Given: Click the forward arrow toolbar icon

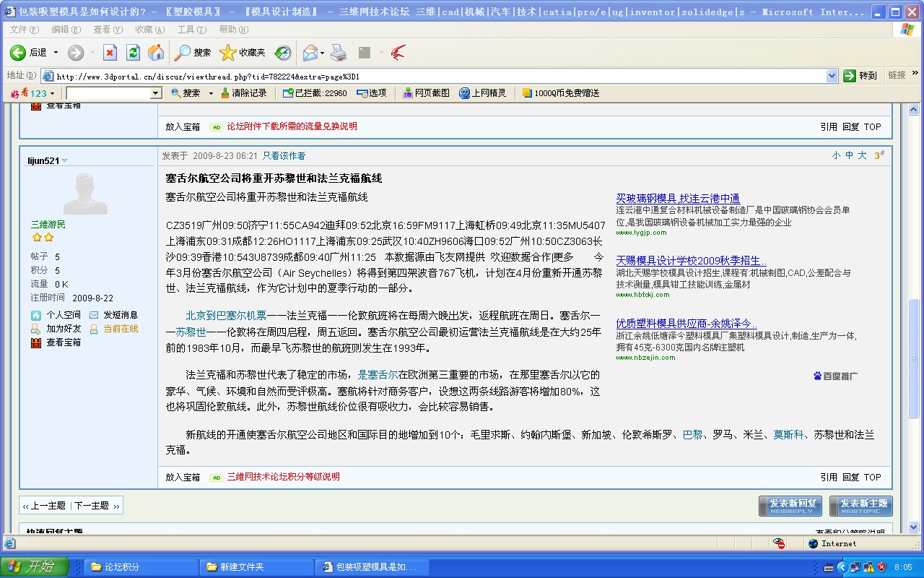Looking at the screenshot, I should click(x=76, y=52).
